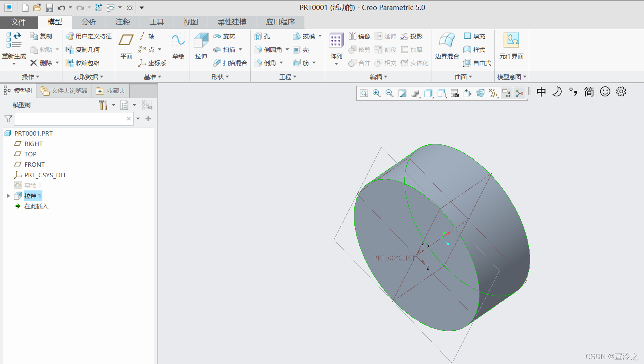
Task: Click the 收缩包络 button
Action: (x=83, y=63)
